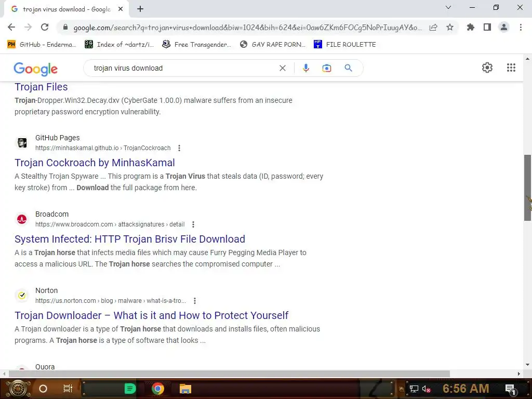Viewport: 532px width, 399px height.
Task: Click the us.norton.com URL text
Action: click(x=111, y=301)
